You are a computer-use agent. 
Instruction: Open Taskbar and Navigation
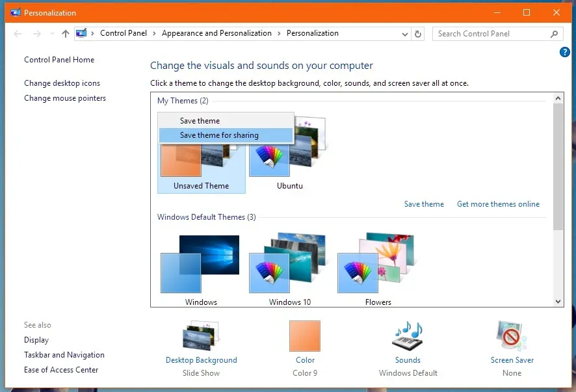[64, 355]
